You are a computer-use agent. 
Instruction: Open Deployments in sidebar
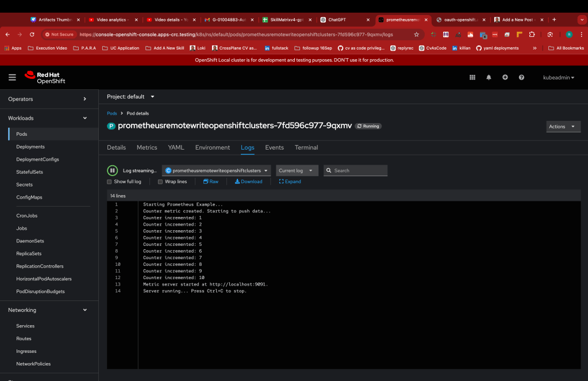(30, 147)
